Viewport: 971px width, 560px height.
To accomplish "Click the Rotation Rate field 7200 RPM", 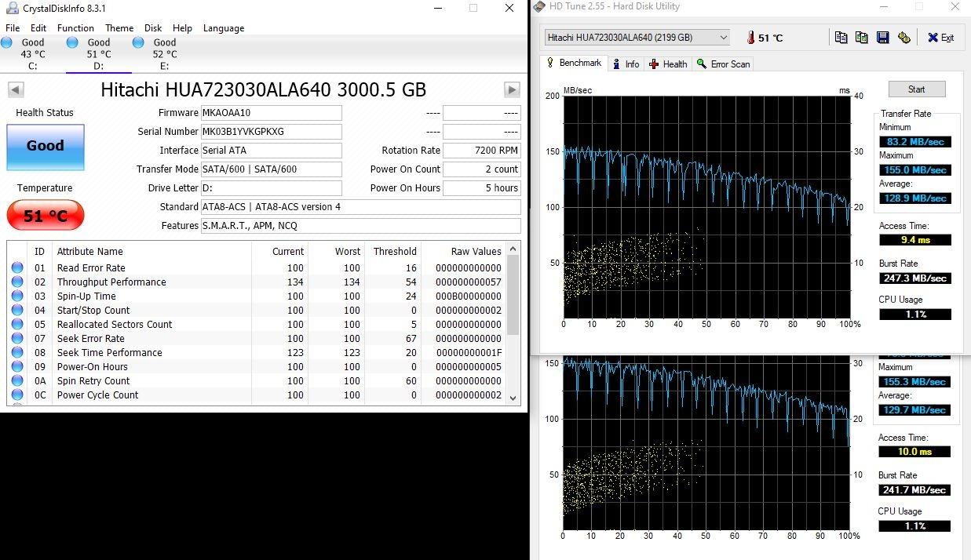I will tap(481, 151).
